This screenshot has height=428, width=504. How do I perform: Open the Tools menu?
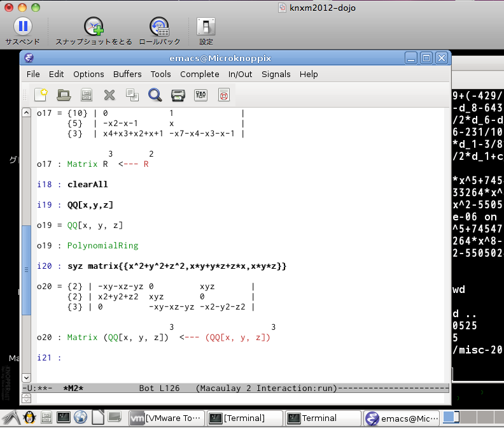point(161,75)
